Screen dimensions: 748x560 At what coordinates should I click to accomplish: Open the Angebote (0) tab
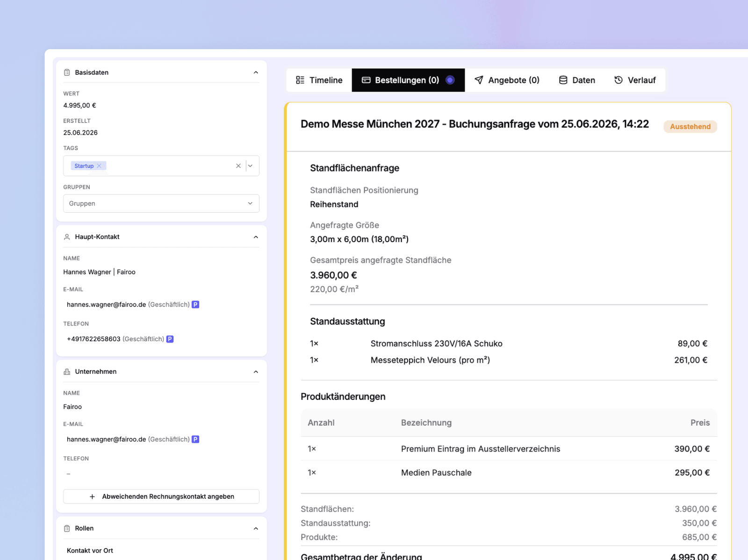[507, 80]
